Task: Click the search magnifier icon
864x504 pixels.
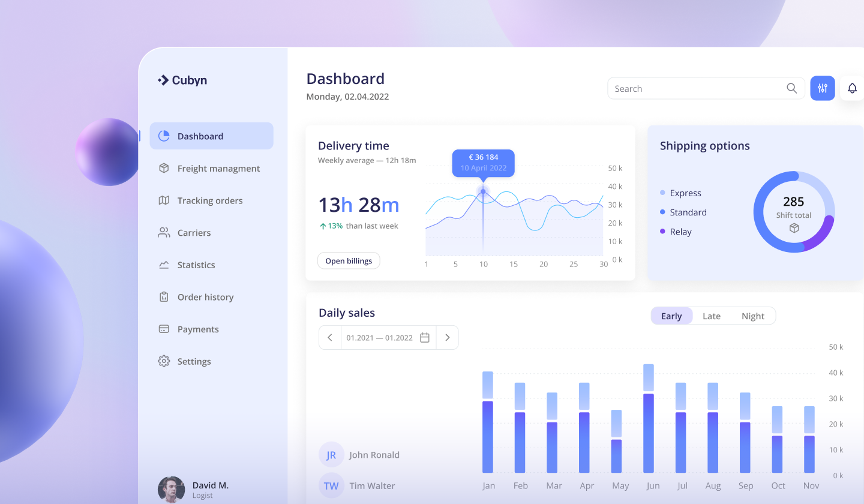Action: [792, 88]
